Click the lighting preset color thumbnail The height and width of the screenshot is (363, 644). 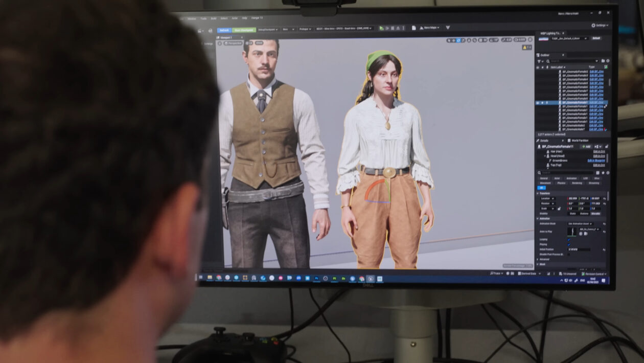coord(543,39)
